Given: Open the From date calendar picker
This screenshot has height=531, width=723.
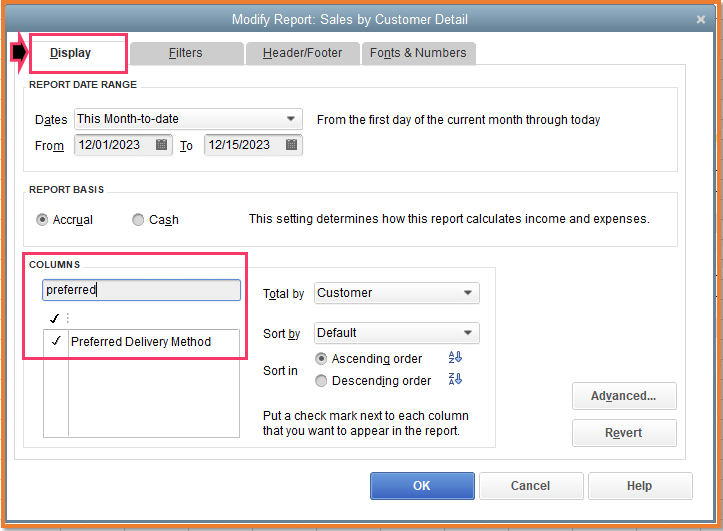Looking at the screenshot, I should point(162,145).
